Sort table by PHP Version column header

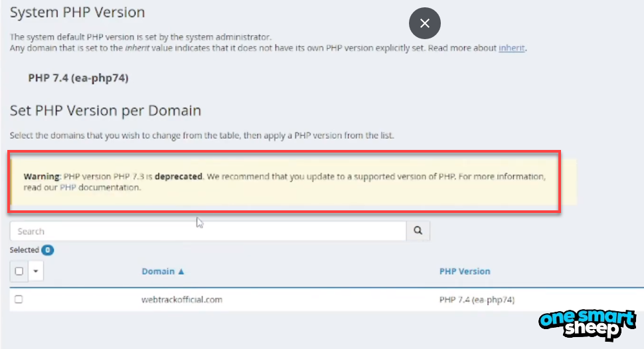point(465,271)
